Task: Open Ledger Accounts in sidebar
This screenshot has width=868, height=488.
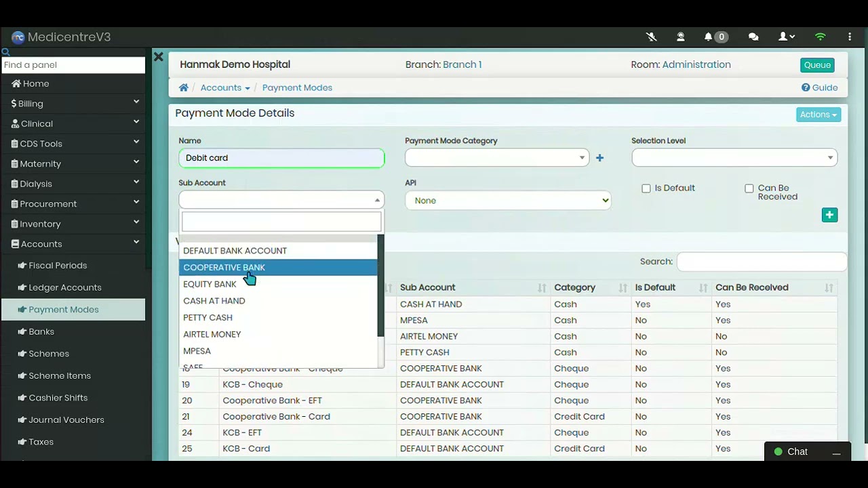Action: pos(73,287)
